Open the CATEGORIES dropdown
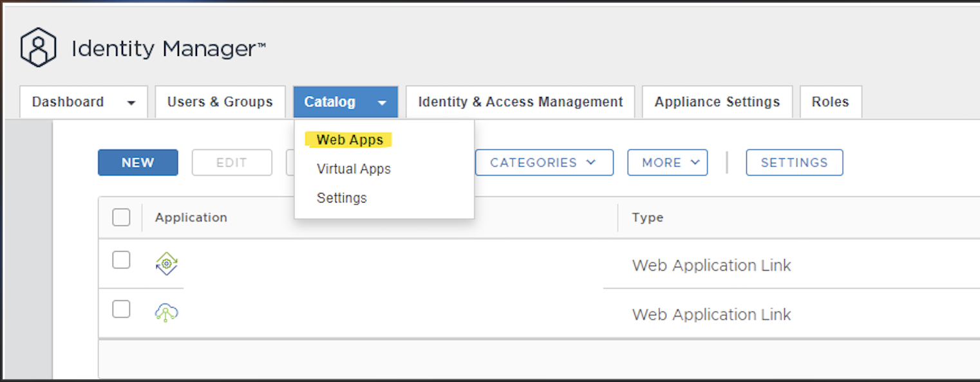Image resolution: width=980 pixels, height=382 pixels. pos(544,163)
